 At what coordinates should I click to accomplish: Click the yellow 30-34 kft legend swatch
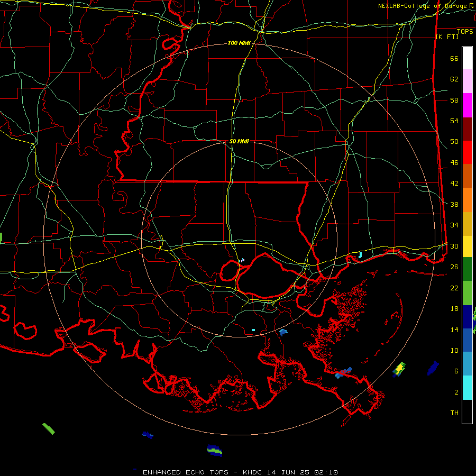467,246
